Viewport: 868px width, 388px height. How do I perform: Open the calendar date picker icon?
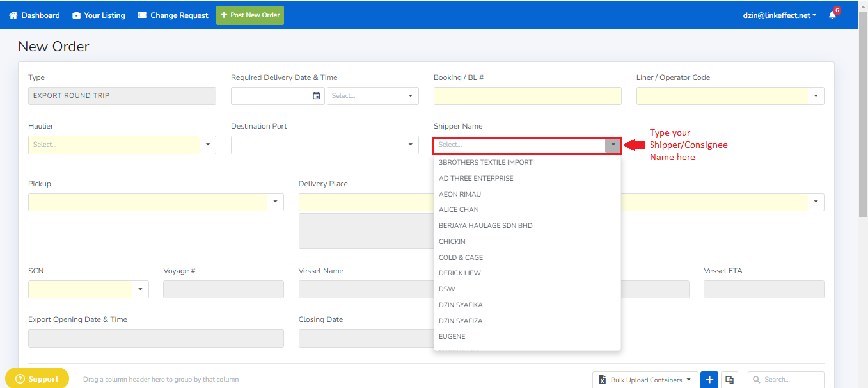point(316,96)
